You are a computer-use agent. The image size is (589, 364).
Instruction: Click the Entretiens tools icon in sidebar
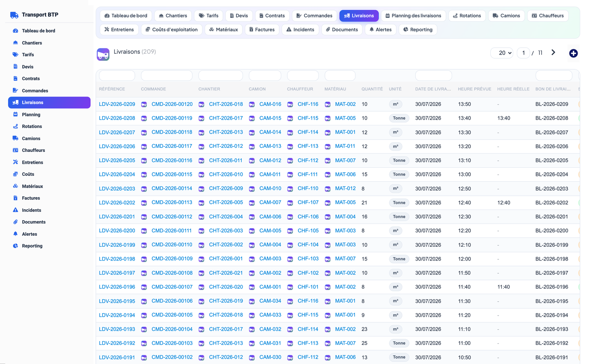point(15,162)
